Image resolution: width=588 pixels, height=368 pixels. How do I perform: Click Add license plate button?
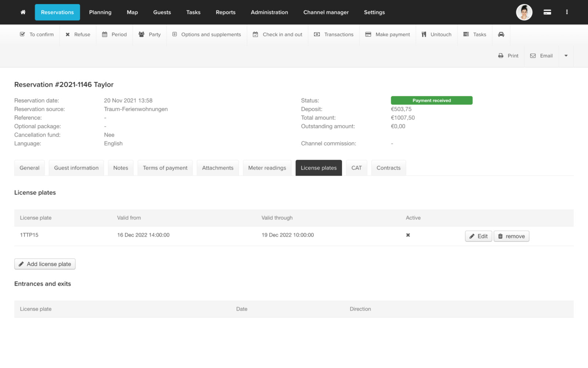coord(45,264)
